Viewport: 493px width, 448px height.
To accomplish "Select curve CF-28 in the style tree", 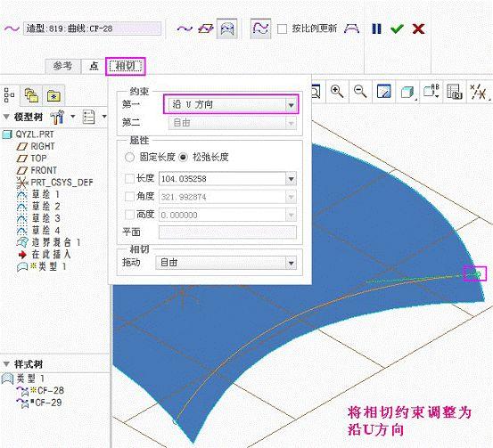I will point(40,390).
